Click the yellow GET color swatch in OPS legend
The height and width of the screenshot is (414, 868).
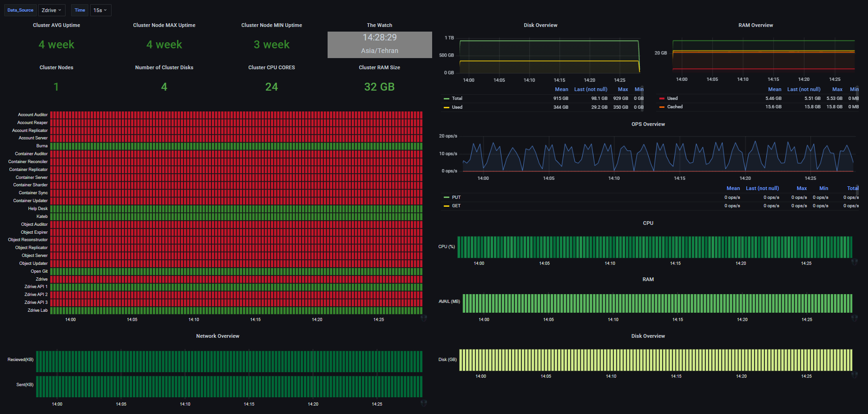pos(447,206)
